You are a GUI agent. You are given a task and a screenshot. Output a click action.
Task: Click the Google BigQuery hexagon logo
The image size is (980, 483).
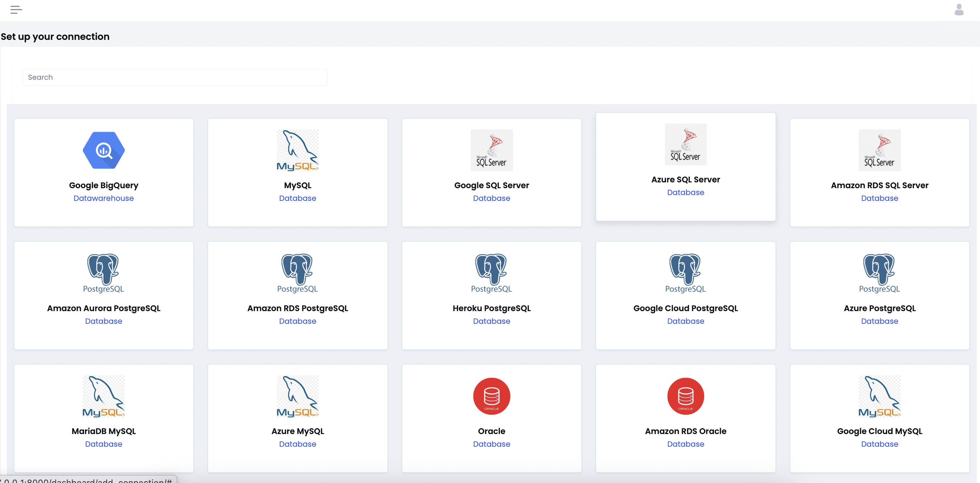[x=103, y=150]
